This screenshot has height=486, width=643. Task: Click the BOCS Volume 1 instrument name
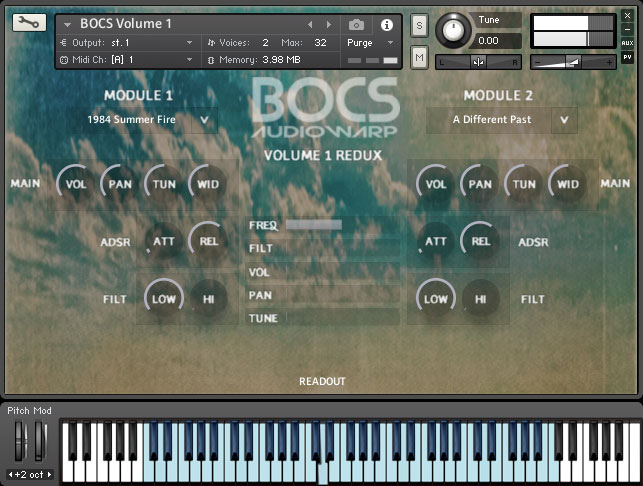[x=125, y=24]
